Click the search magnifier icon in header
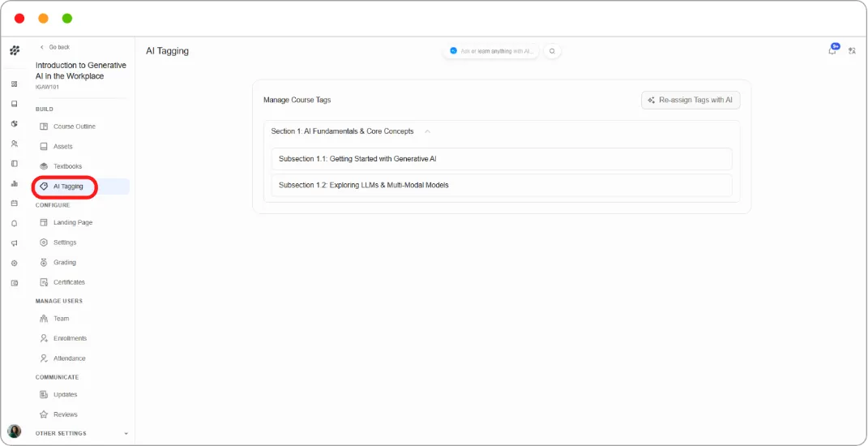Viewport: 868px width, 446px height. (552, 51)
